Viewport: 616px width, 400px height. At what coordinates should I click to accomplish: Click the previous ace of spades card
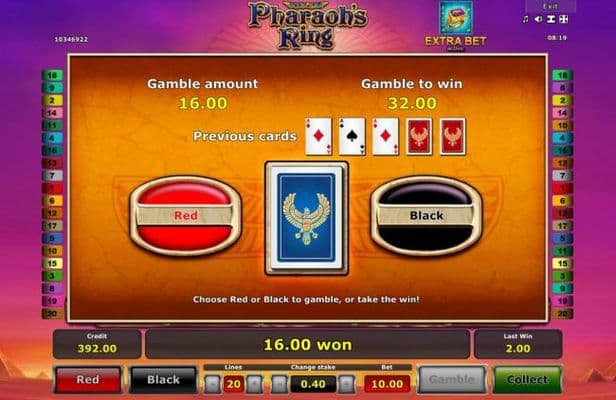[x=352, y=136]
